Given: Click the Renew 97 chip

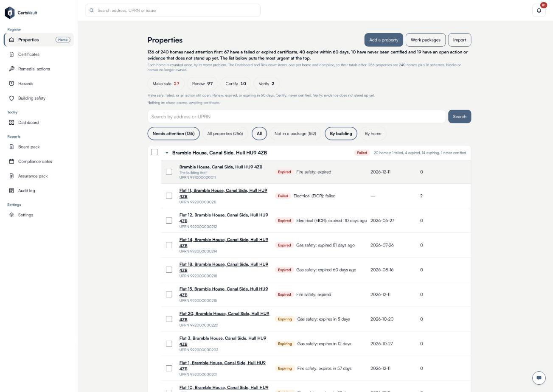Looking at the screenshot, I should 202,84.
